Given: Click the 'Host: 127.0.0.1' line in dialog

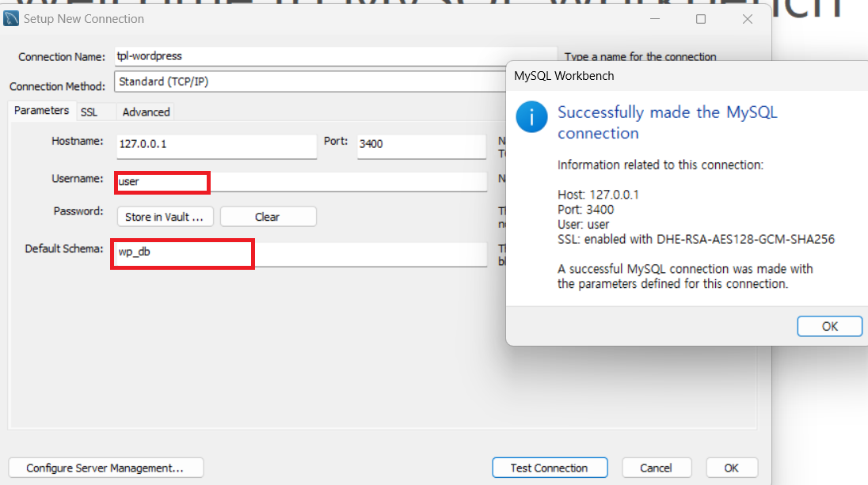Looking at the screenshot, I should (x=598, y=195).
